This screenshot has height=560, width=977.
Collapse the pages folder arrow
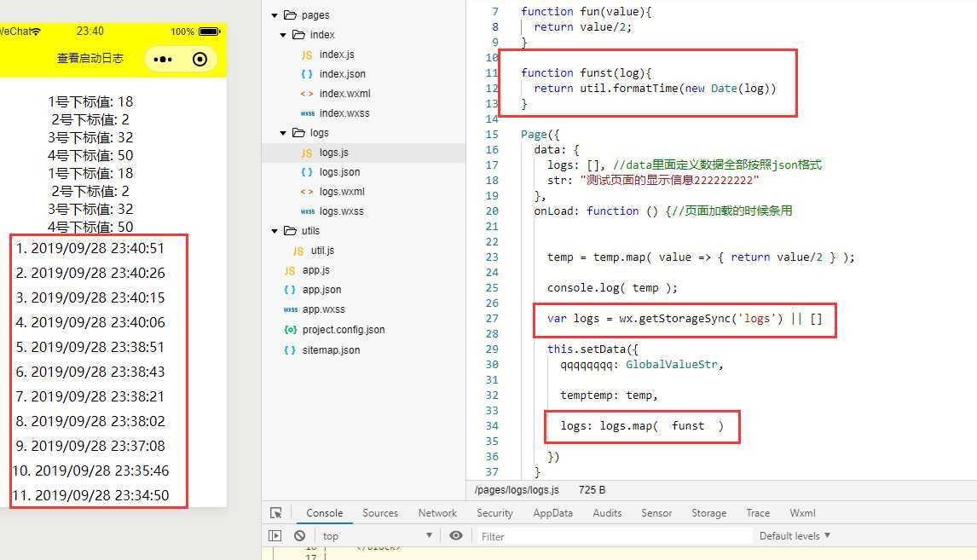coord(275,15)
